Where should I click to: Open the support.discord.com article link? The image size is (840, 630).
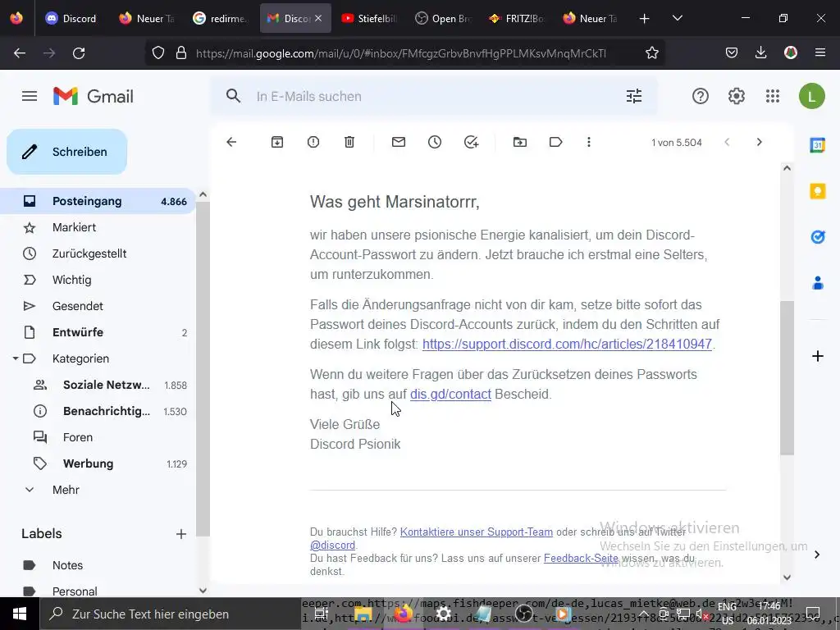point(567,344)
